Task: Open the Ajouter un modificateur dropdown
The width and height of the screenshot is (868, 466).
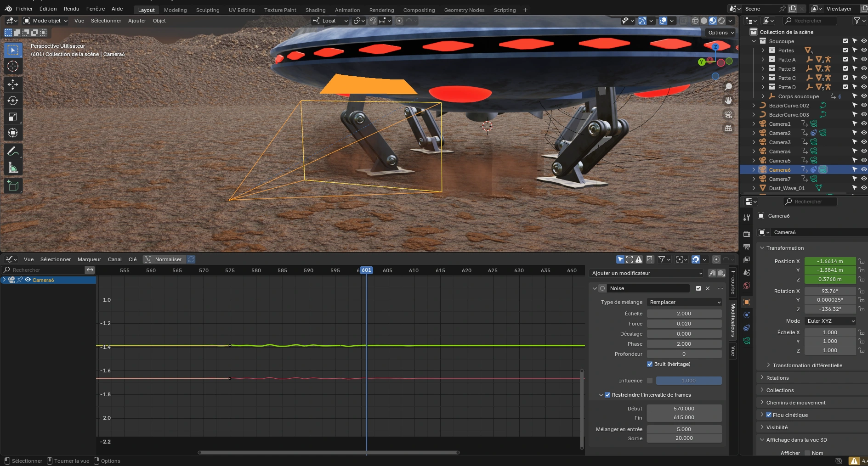Action: (647, 273)
